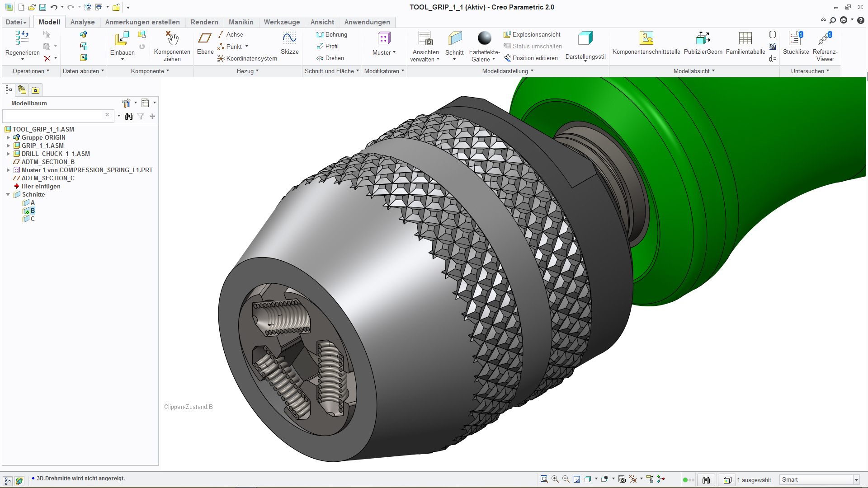Open the Anmerkungen erstellen tab

coord(142,22)
